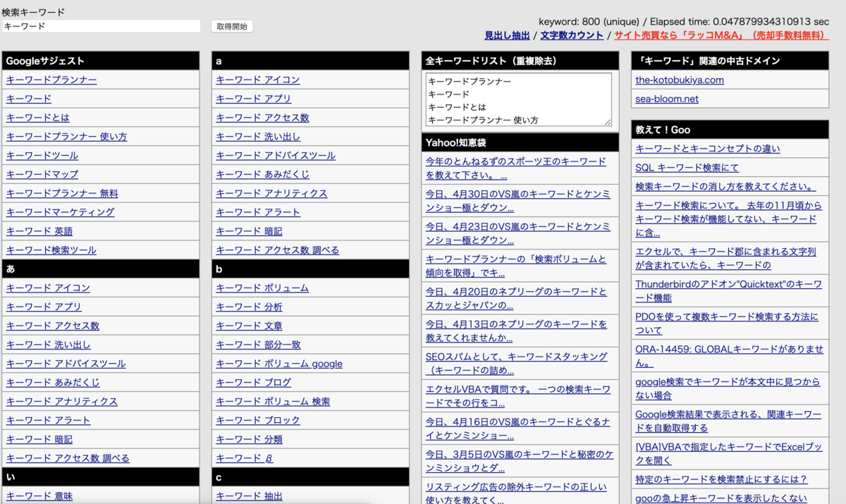Screen dimensions: 846x504
Task: Open キーワード アナリティクス link under the a heading
Action: click(x=271, y=194)
